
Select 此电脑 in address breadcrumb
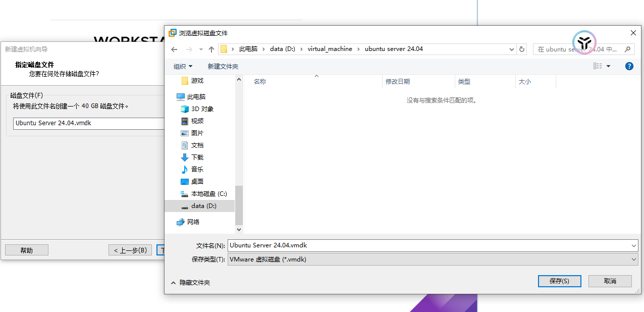(248, 49)
